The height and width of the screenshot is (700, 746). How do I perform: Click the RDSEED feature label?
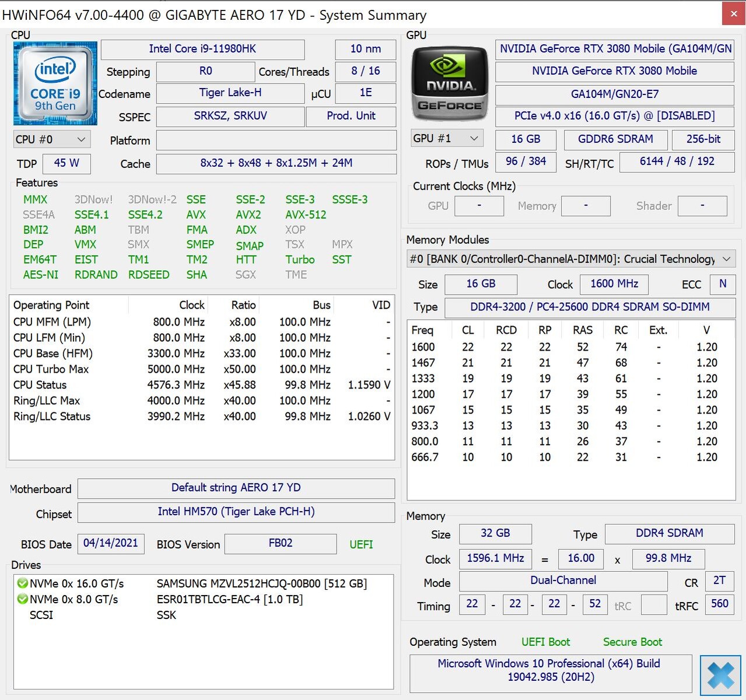point(149,275)
